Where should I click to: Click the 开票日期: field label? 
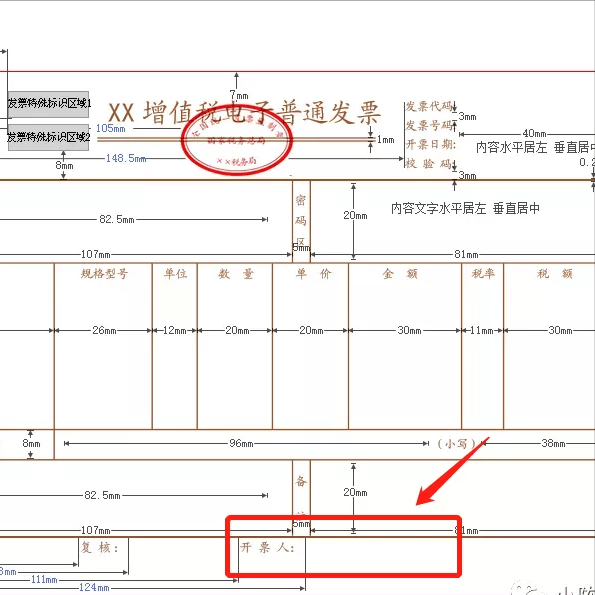(431, 144)
